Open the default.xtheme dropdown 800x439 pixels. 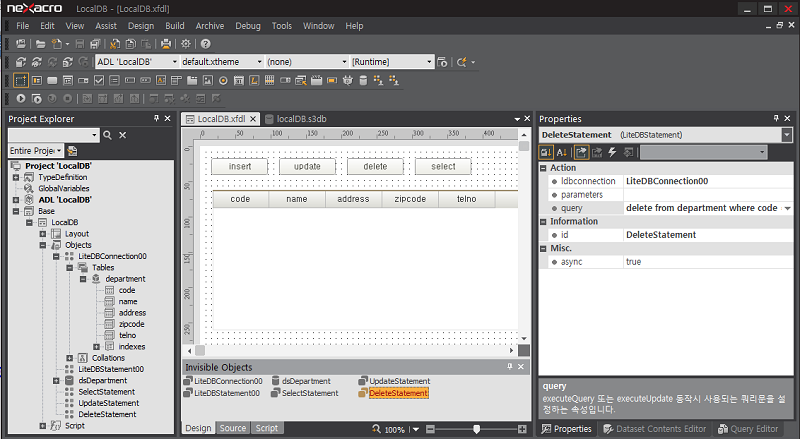(x=259, y=62)
